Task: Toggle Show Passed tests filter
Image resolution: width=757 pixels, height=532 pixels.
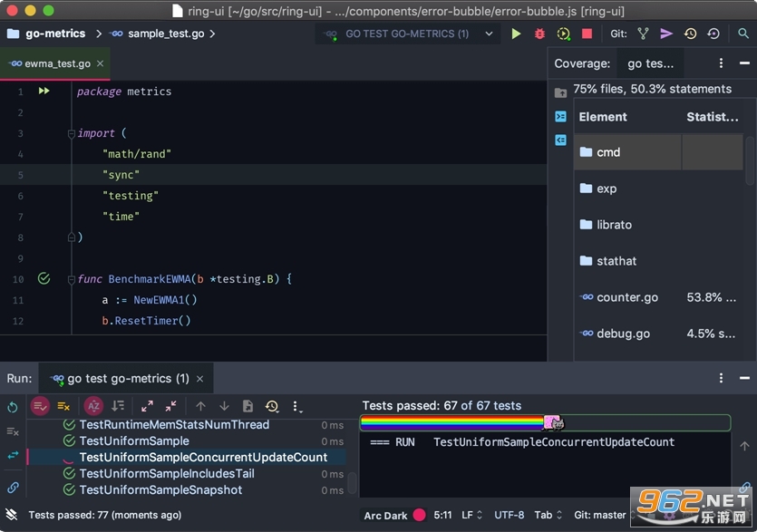Action: pos(40,407)
